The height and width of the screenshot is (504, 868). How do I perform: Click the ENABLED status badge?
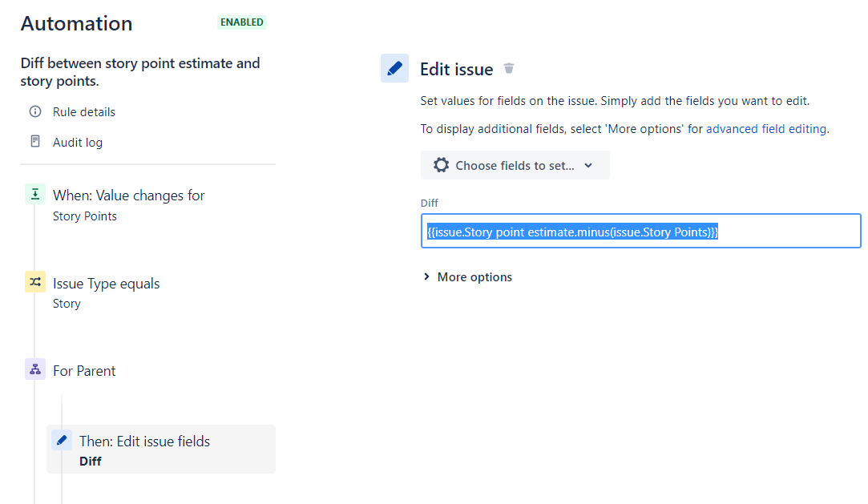(x=242, y=22)
